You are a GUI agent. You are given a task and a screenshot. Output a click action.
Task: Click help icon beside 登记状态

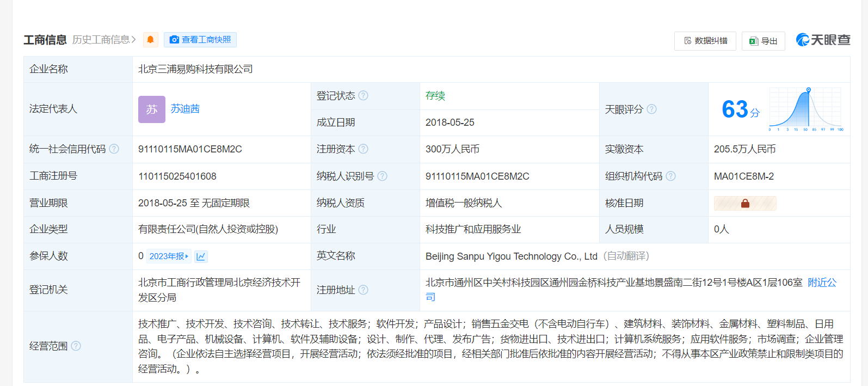pyautogui.click(x=364, y=96)
